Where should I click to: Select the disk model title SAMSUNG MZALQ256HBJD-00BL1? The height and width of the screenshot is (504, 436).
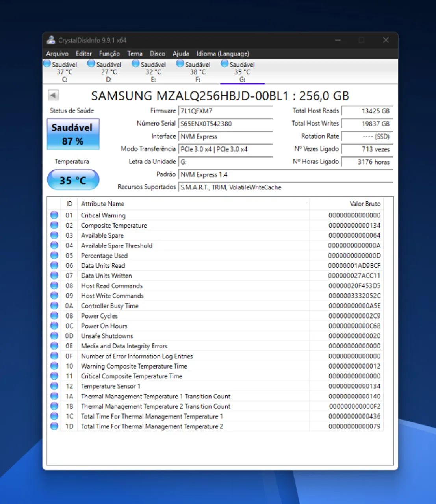[x=190, y=96]
